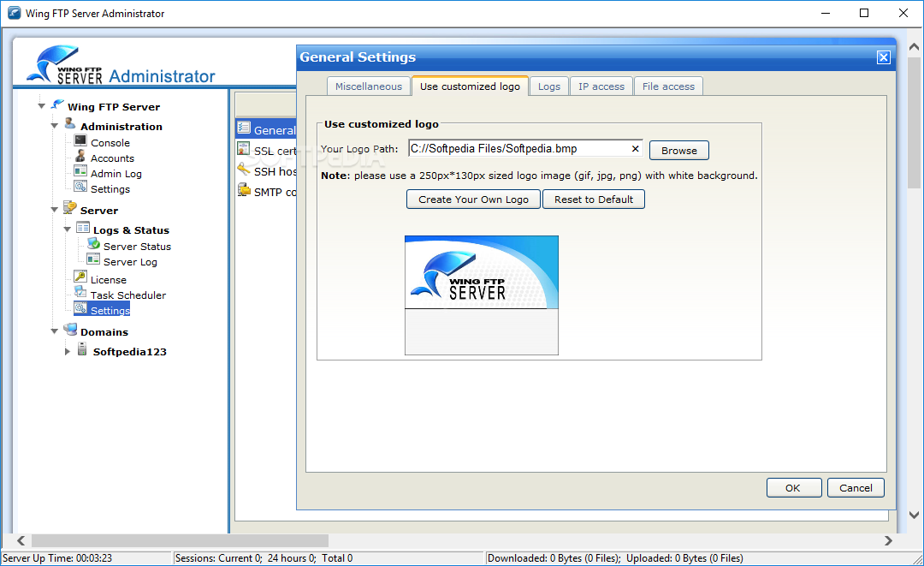Collapse the Wing FTP Server root node
This screenshot has width=924, height=566.
(41, 106)
